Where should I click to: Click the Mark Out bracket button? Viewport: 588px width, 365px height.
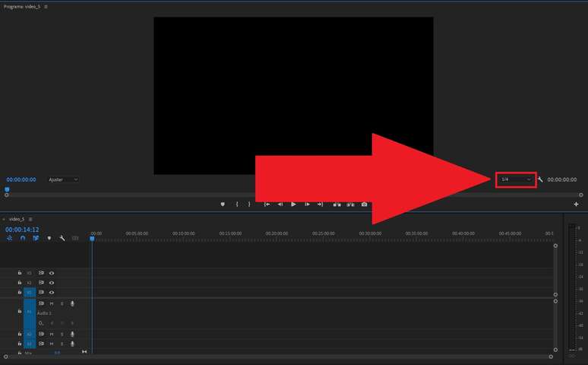[x=249, y=205]
